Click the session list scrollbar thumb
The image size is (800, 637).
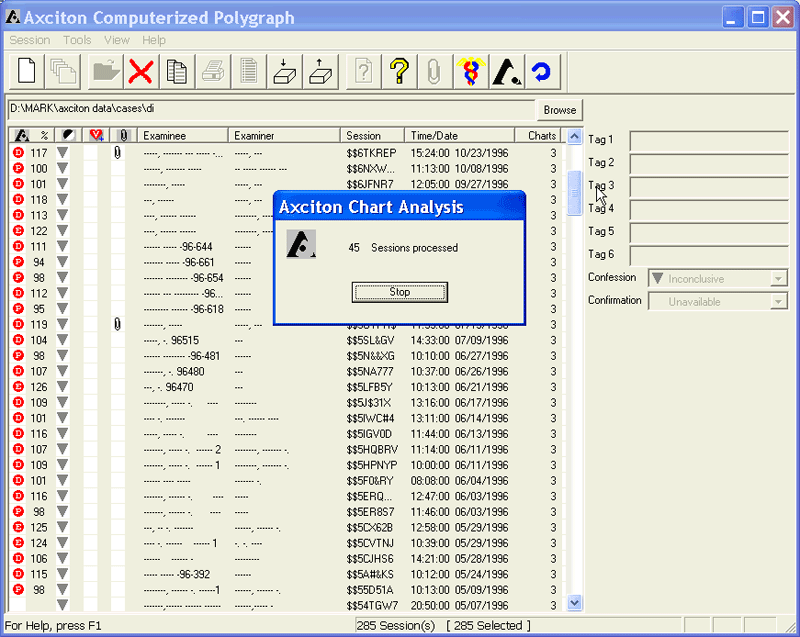[574, 193]
